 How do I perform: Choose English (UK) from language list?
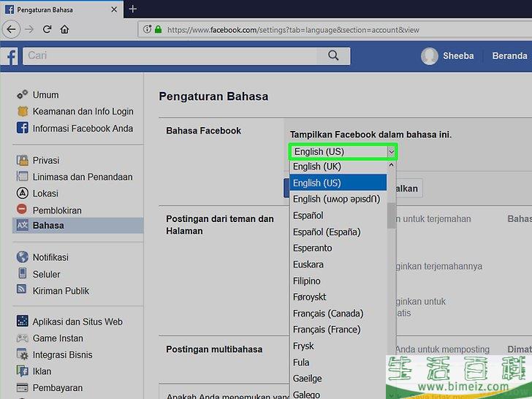click(338, 167)
